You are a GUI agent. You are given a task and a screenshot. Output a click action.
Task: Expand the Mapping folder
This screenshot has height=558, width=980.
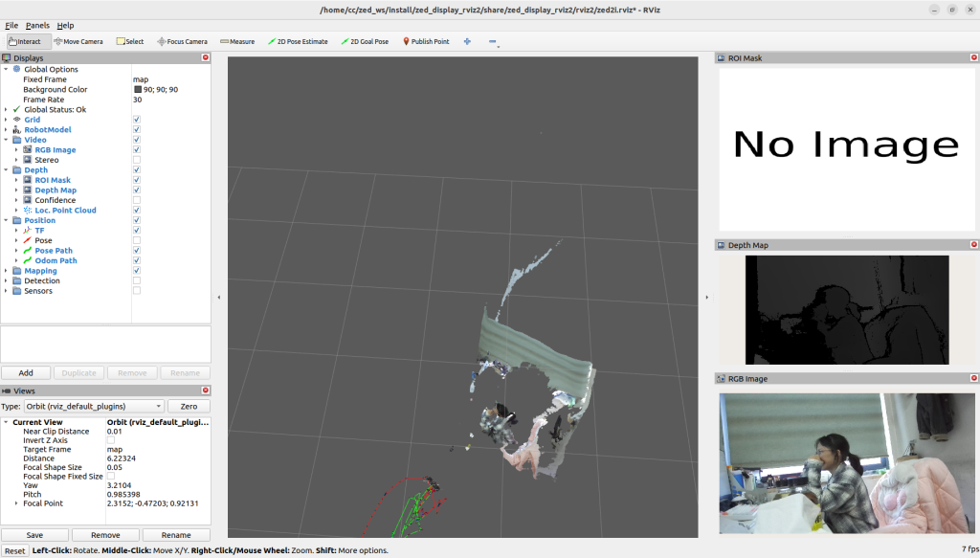point(6,271)
